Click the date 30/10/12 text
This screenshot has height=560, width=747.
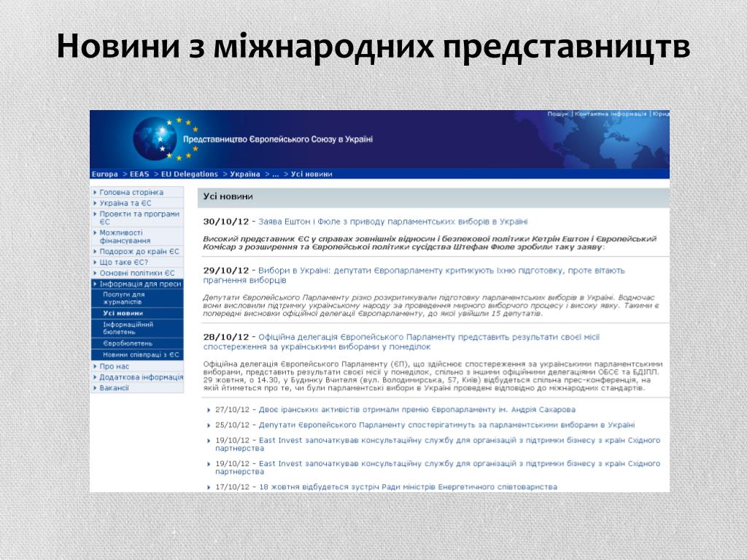(226, 222)
